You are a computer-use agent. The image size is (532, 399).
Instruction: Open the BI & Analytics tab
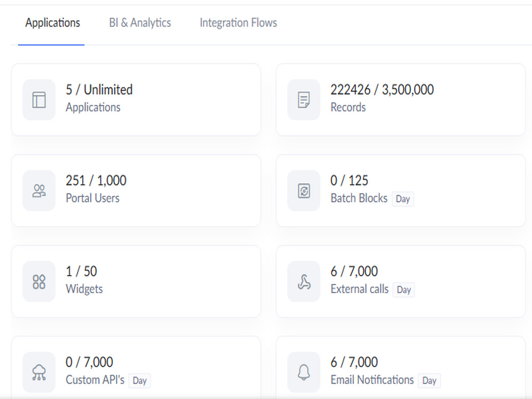[x=140, y=23]
